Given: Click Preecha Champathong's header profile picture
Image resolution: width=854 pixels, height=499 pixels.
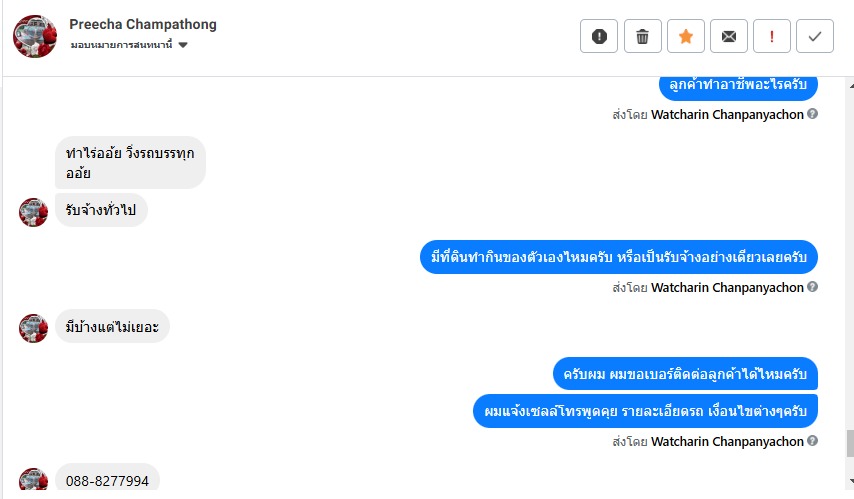Looking at the screenshot, I should [34, 36].
